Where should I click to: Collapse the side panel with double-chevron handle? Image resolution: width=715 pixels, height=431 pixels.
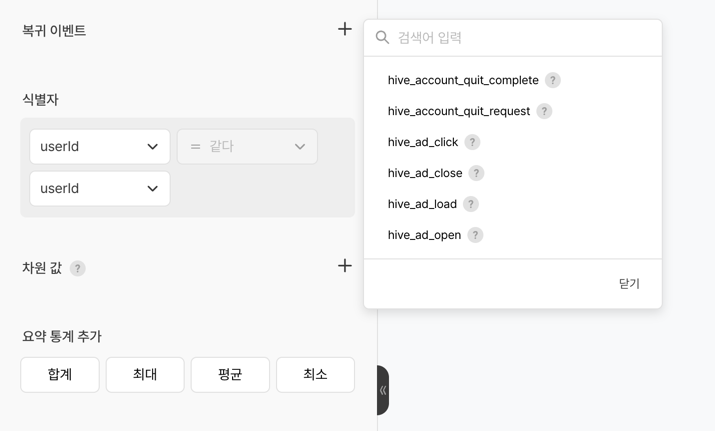click(383, 390)
